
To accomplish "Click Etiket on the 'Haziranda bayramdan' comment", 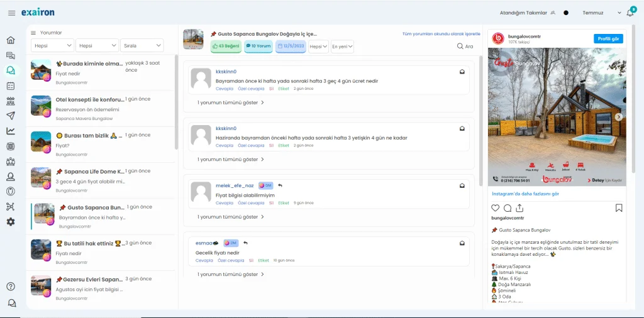I will click(x=284, y=145).
